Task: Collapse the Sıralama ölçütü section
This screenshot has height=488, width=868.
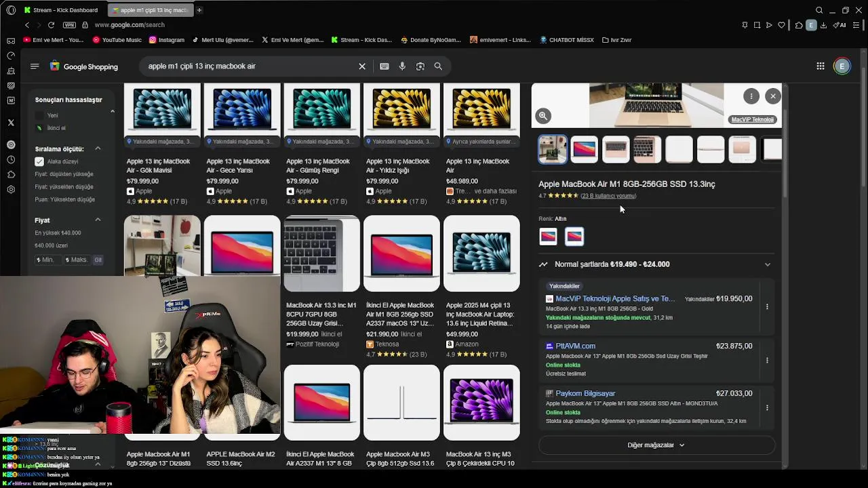Action: 98,148
